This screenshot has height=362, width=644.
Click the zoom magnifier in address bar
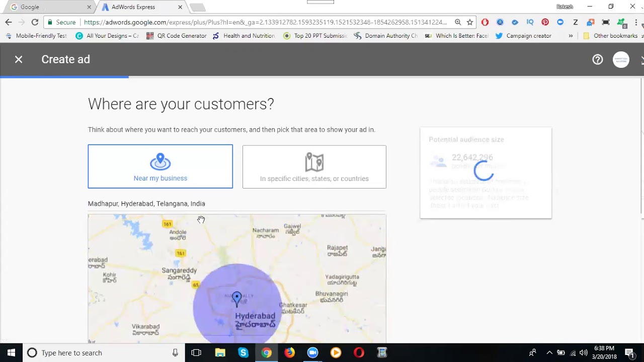point(458,22)
